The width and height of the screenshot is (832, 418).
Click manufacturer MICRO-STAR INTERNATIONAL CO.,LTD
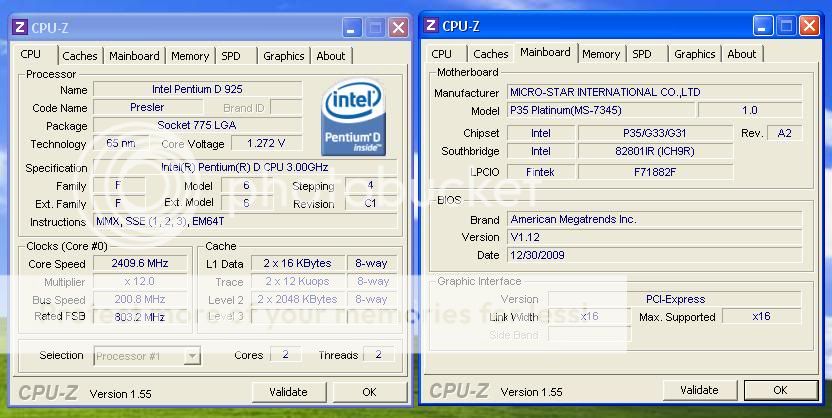[x=655, y=92]
